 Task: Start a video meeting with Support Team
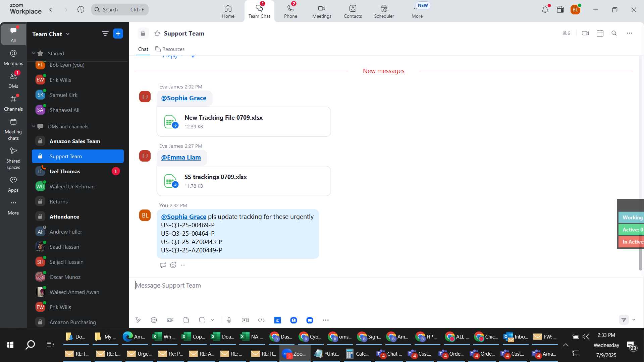click(x=585, y=33)
